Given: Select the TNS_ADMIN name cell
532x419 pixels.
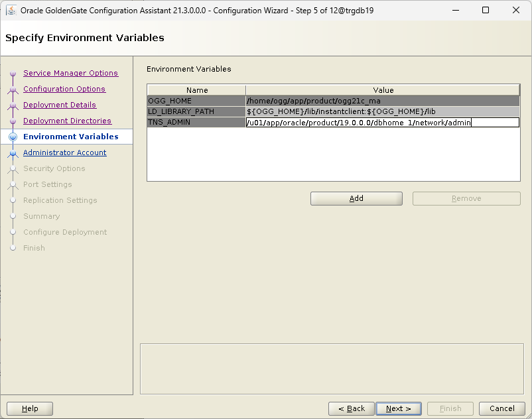Looking at the screenshot, I should pos(196,122).
